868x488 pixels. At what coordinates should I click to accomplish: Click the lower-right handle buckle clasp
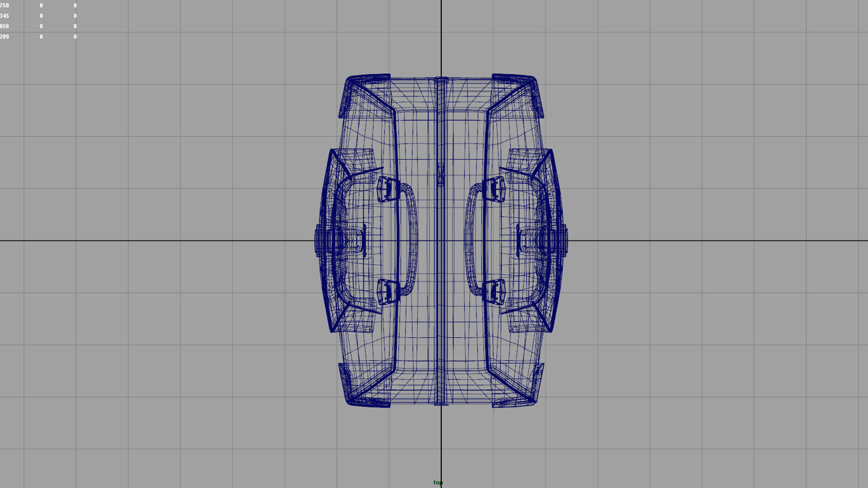495,291
